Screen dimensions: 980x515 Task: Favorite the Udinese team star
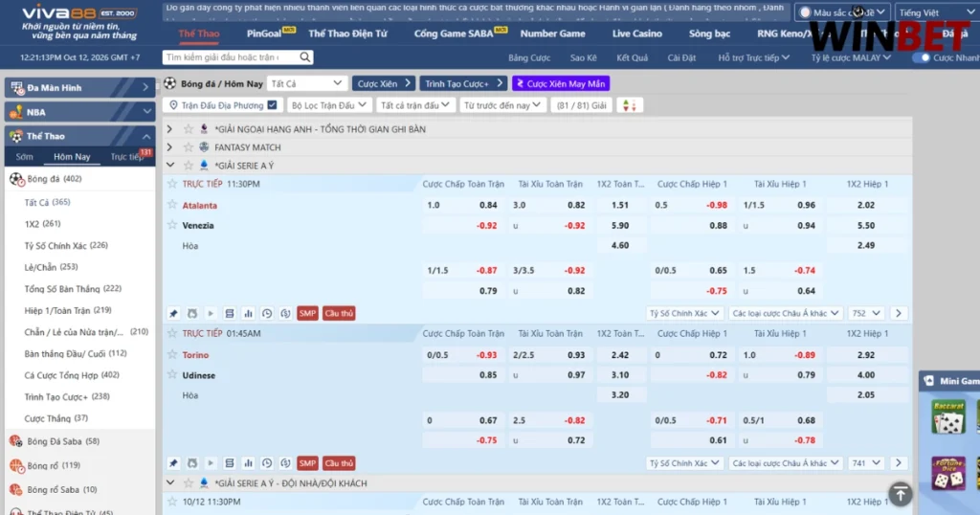[x=172, y=374]
